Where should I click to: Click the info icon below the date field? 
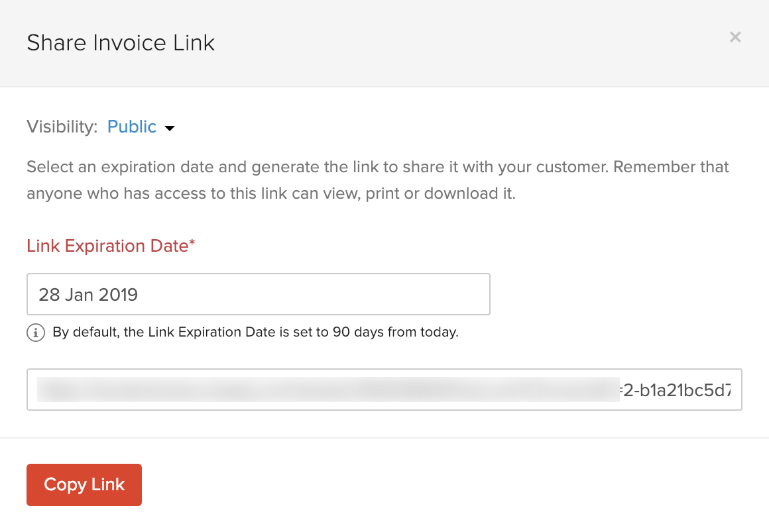[35, 333]
